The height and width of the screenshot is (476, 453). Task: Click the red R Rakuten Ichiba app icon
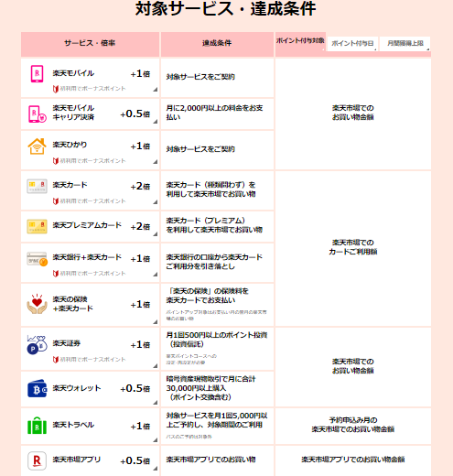[37, 460]
